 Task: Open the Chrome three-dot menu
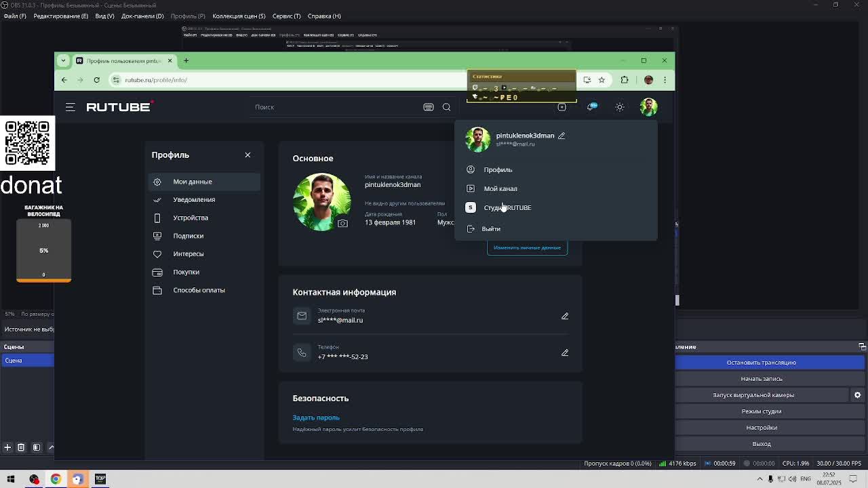(665, 80)
